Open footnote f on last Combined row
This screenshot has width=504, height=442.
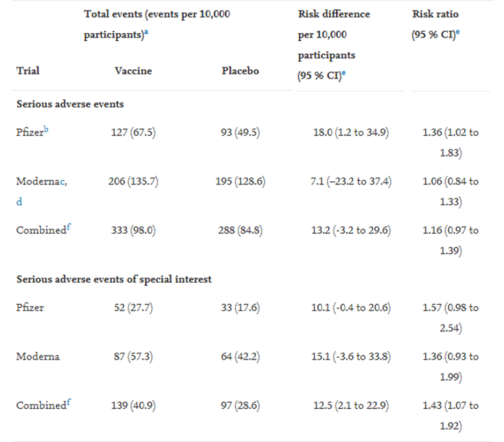pyautogui.click(x=69, y=403)
